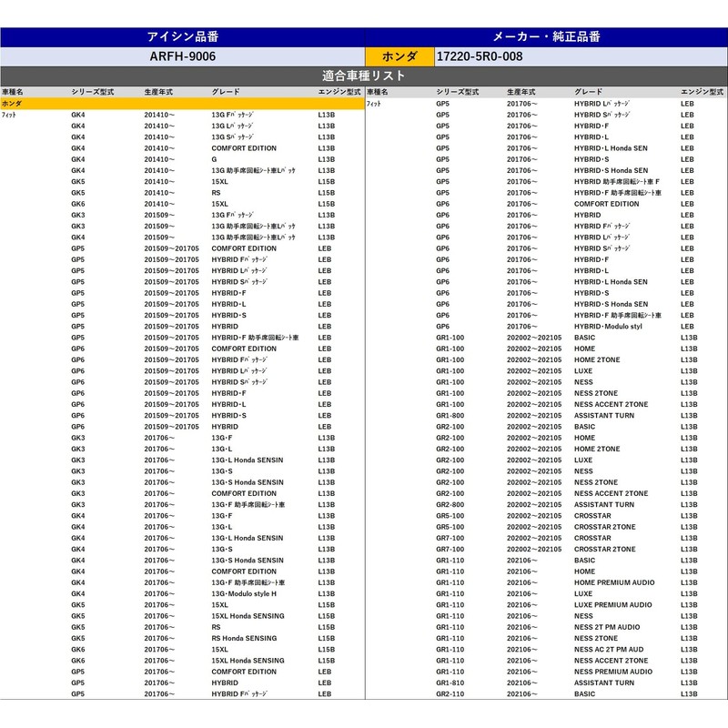728x728 pixels.
Task: Click the 適合車種リスト title bar
Action: click(364, 76)
